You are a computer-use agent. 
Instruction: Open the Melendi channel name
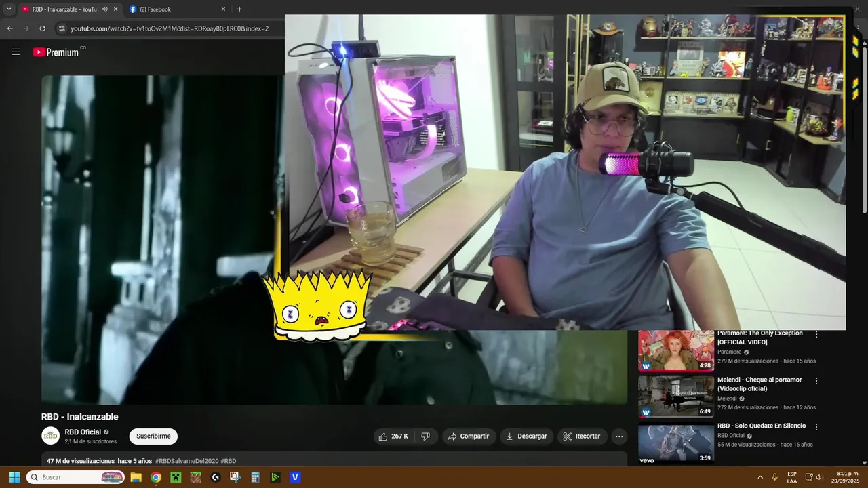pos(727,399)
